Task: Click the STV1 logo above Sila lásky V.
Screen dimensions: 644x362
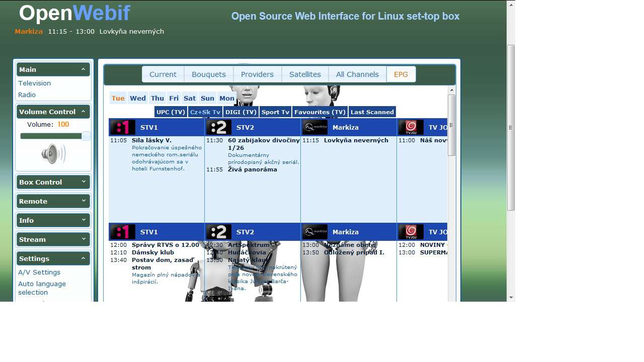Action: [123, 127]
